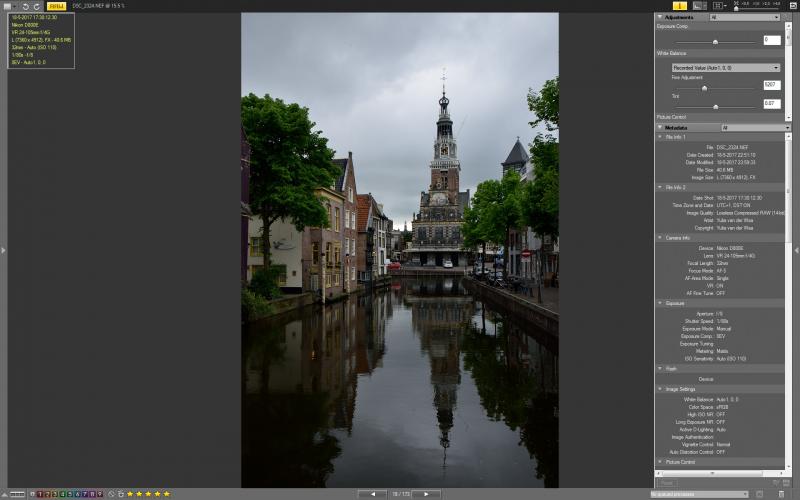800x500 pixels.
Task: Collapse the Metadata panel
Action: pos(660,127)
